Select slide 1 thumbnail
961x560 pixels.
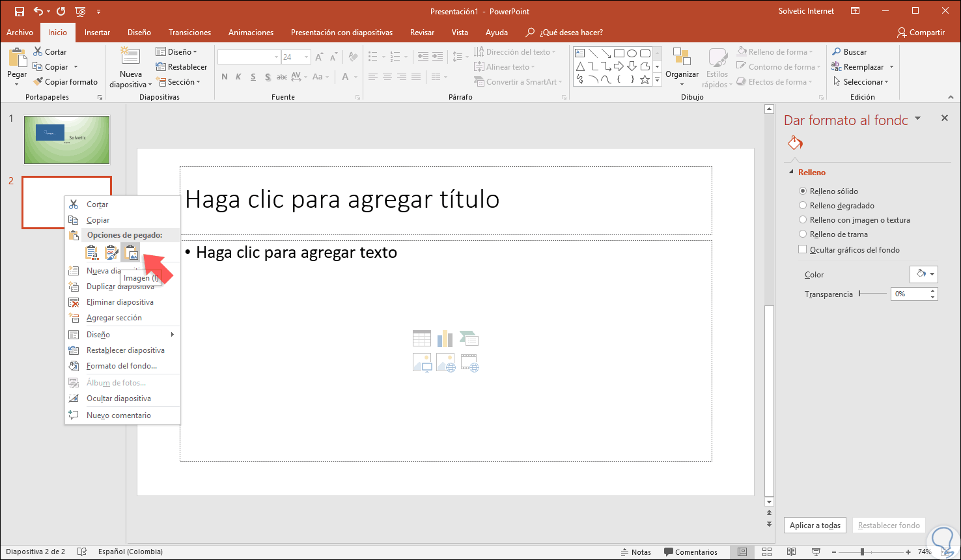[66, 140]
